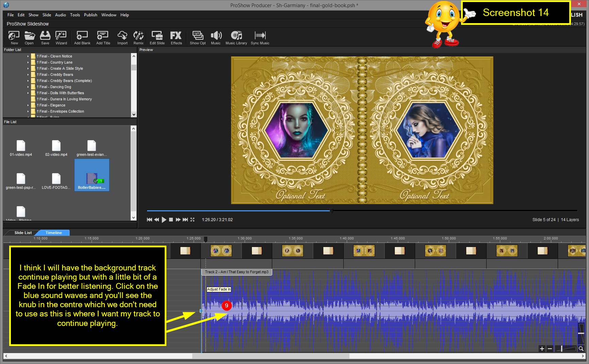Select the green-test-evian file
Screen dimensions: 589x364
pyautogui.click(x=92, y=148)
